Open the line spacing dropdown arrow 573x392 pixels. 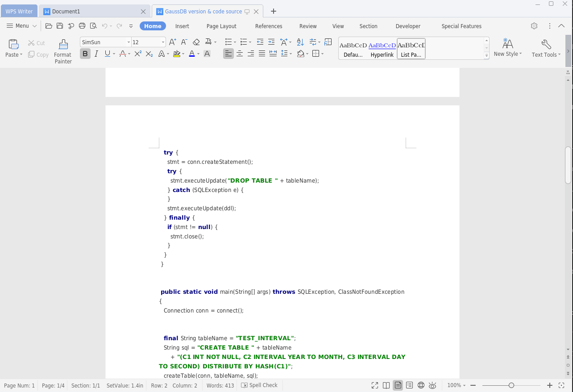tap(291, 54)
